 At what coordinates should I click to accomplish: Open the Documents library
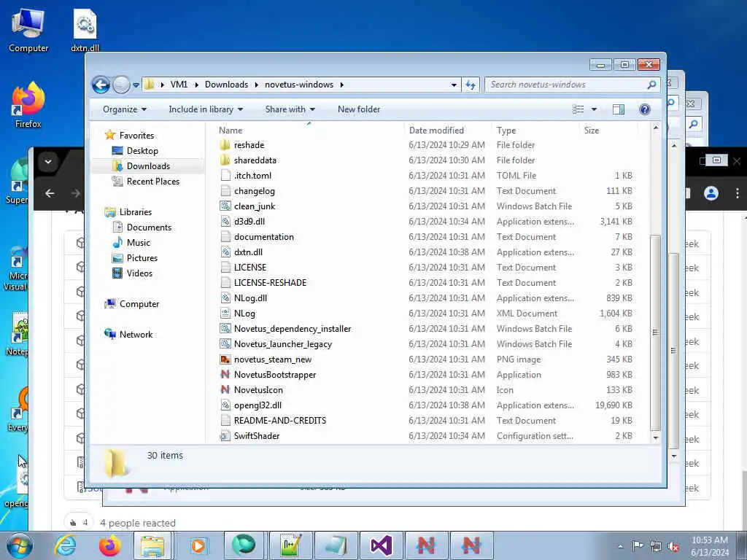[x=149, y=227]
